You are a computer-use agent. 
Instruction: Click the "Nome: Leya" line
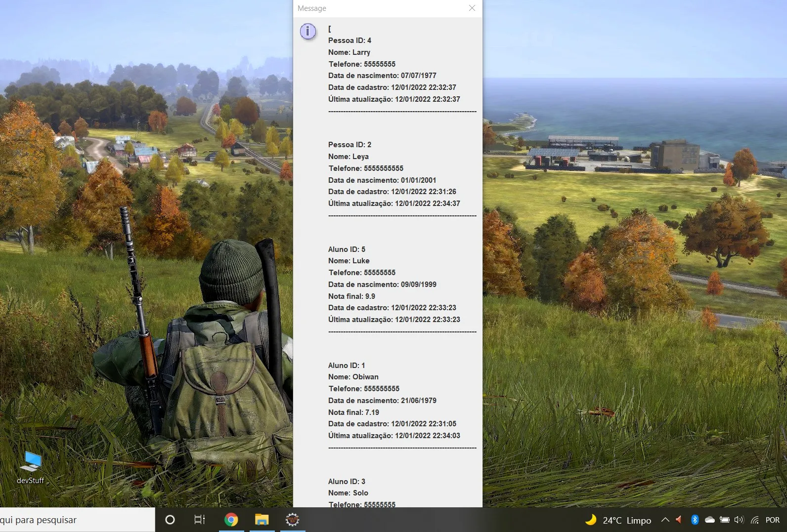349,157
